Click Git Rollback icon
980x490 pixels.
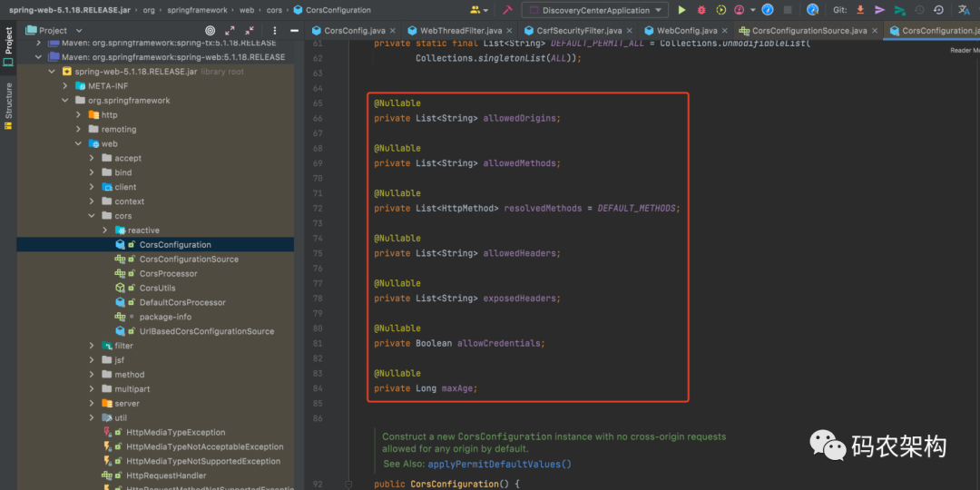point(938,10)
